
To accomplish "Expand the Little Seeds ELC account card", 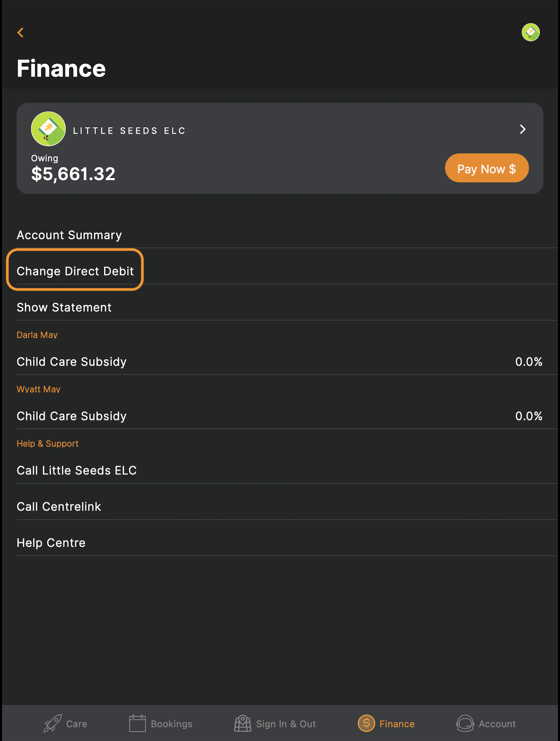I will (522, 129).
